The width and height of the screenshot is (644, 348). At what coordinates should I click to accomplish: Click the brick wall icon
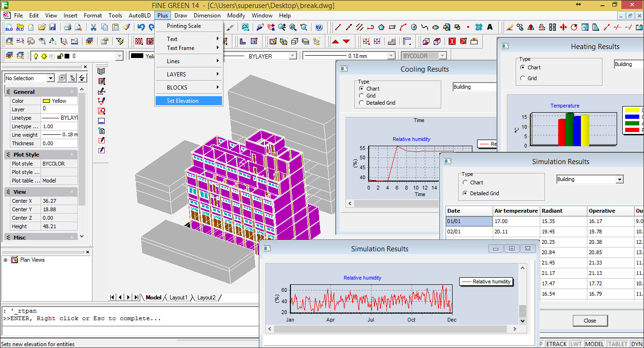(139, 41)
